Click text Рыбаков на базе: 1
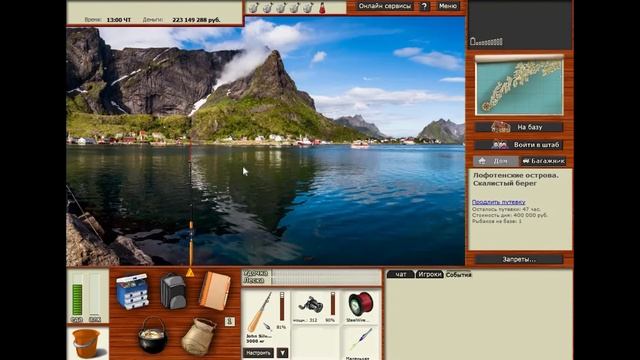 497,221
